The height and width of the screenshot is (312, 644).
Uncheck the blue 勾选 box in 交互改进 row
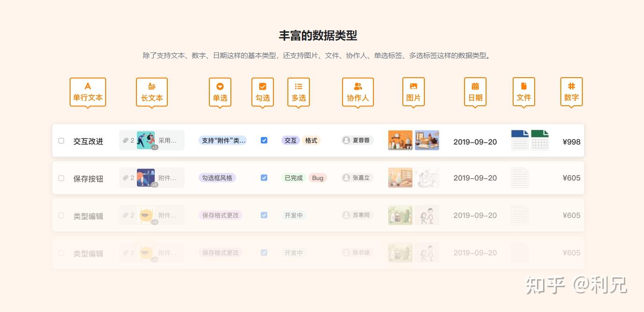coord(264,140)
